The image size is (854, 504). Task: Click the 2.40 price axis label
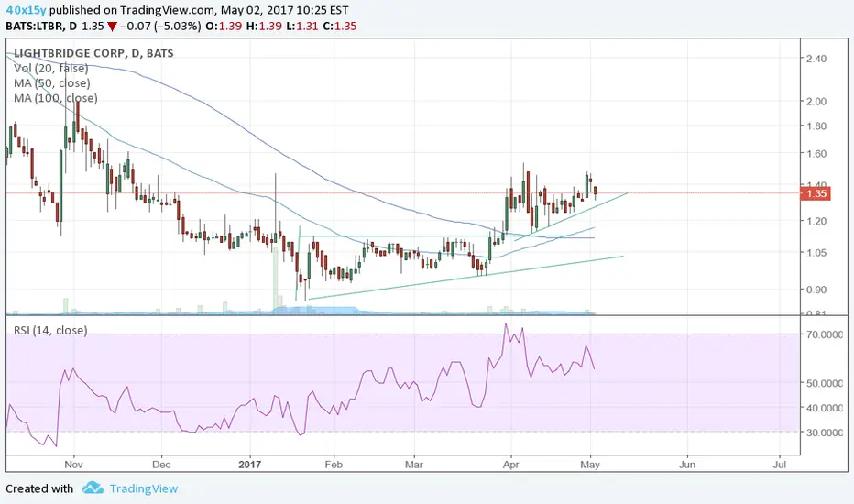tap(816, 59)
